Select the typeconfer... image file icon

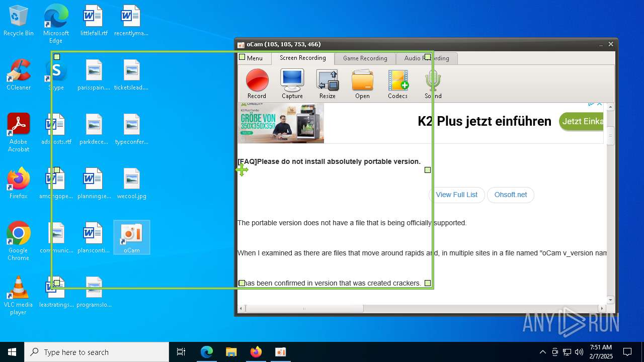click(131, 130)
